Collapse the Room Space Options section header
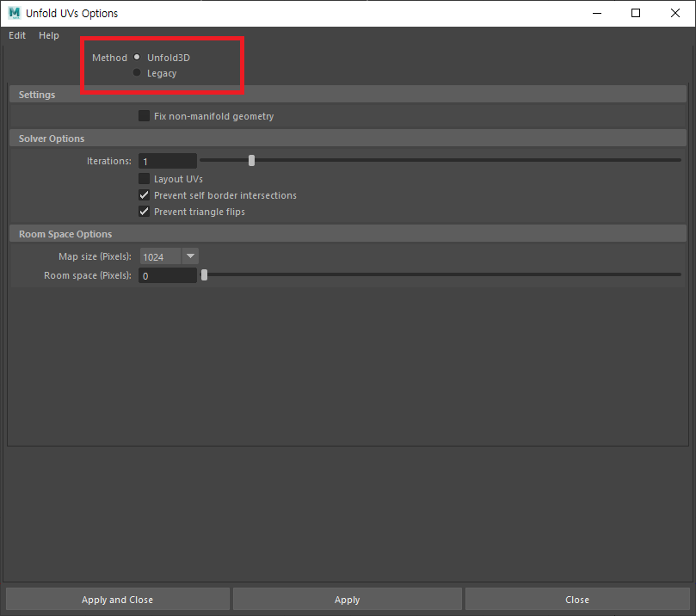Screen dimensions: 696x616 pyautogui.click(x=348, y=234)
